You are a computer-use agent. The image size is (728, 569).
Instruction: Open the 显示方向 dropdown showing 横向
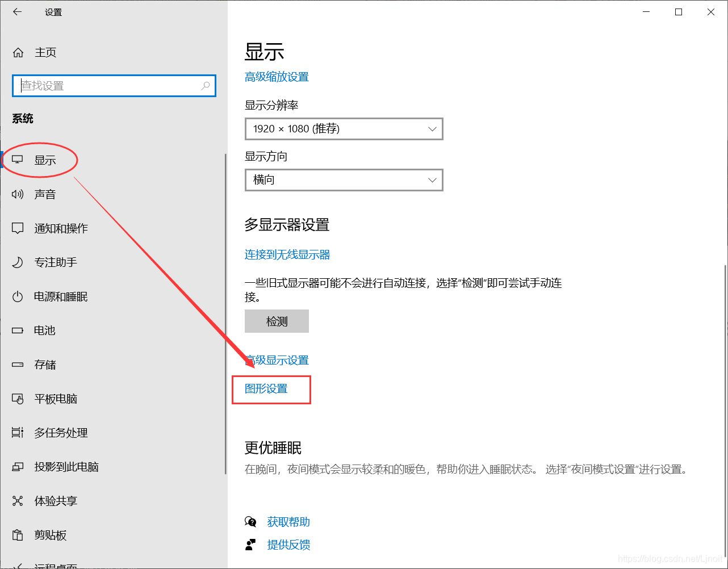point(344,180)
